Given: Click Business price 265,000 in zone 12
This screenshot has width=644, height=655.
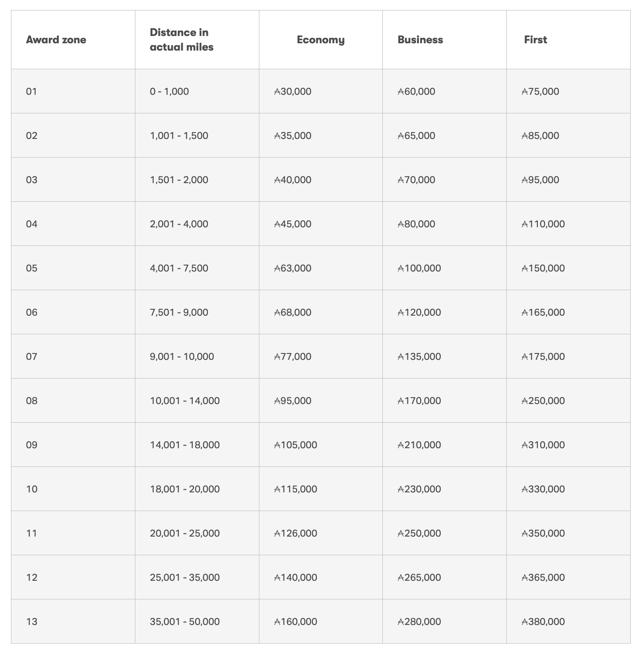Looking at the screenshot, I should (x=419, y=578).
